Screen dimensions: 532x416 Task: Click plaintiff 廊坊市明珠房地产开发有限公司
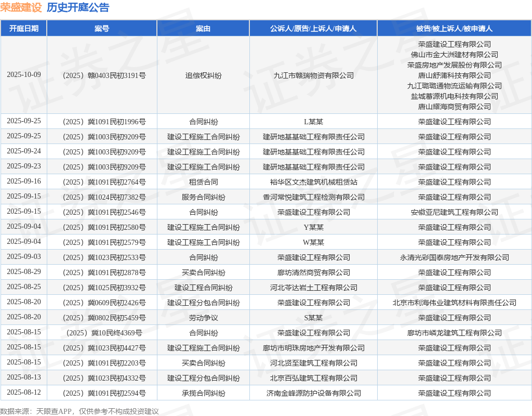click(313, 348)
